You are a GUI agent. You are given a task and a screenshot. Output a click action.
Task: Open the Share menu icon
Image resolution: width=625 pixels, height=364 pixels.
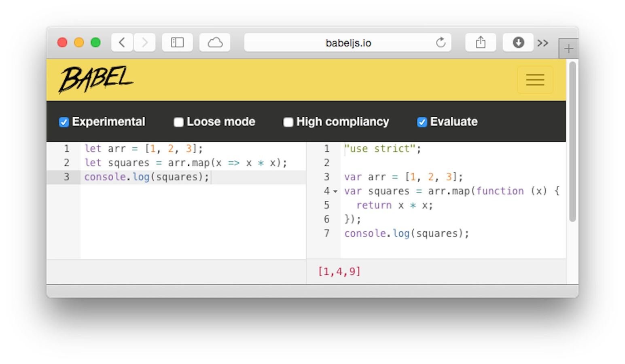(481, 42)
